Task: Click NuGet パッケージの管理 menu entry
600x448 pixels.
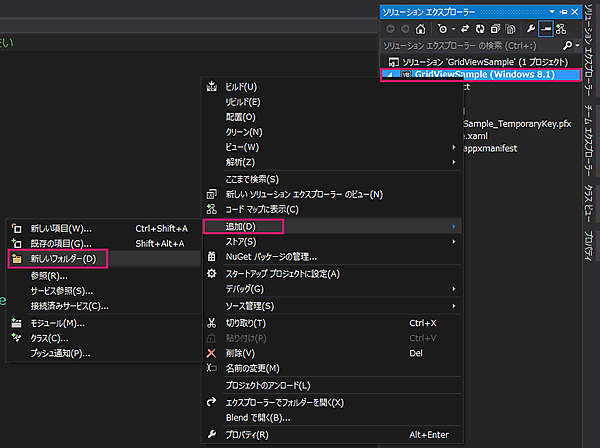Action: coord(270,257)
